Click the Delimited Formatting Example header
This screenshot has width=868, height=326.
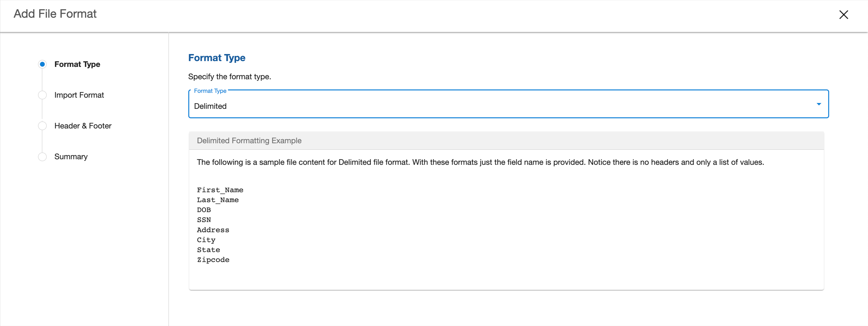point(249,140)
